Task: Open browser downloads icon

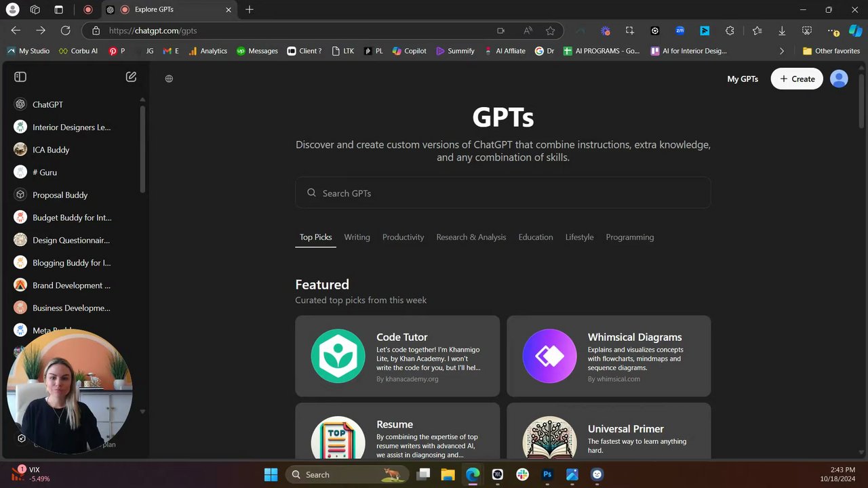Action: [x=782, y=30]
